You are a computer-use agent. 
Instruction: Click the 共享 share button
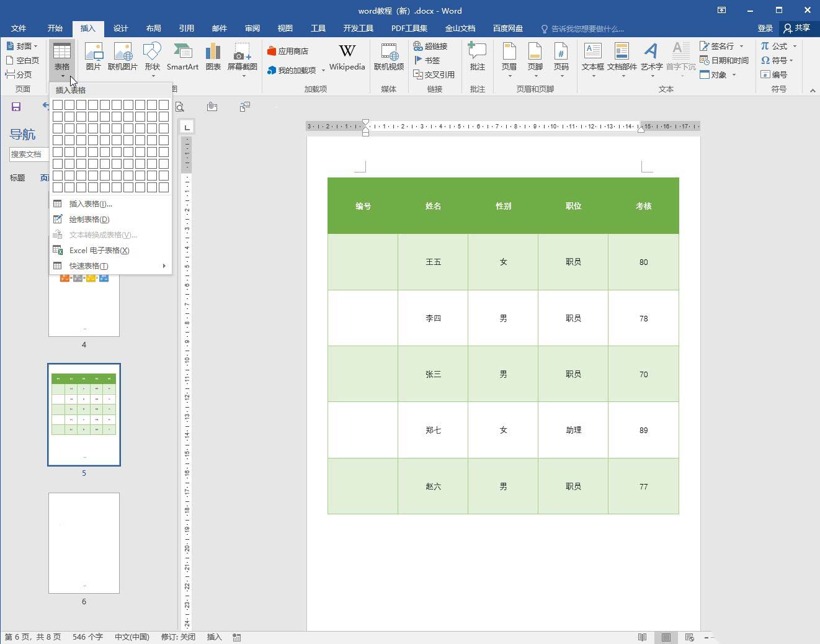(797, 29)
